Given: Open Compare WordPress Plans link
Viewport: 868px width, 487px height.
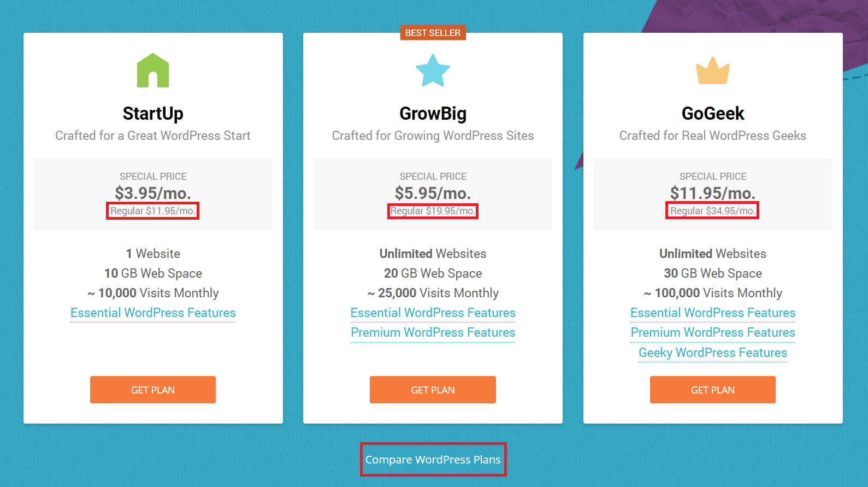Looking at the screenshot, I should click(433, 460).
